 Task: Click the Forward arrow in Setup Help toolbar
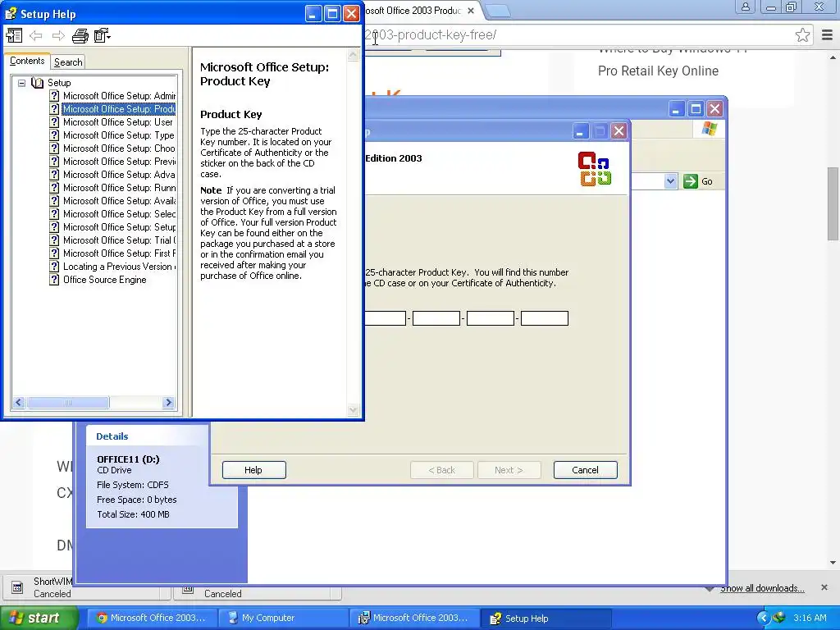[58, 36]
